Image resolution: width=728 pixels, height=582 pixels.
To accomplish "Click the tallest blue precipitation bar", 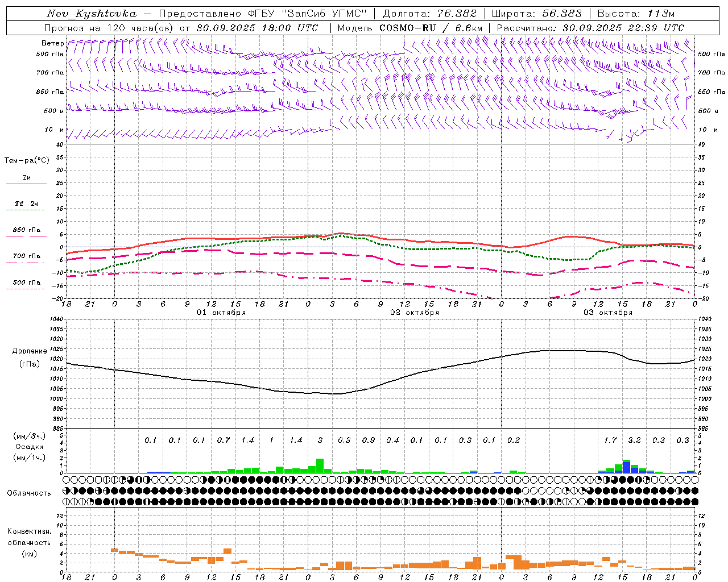I will click(626, 467).
